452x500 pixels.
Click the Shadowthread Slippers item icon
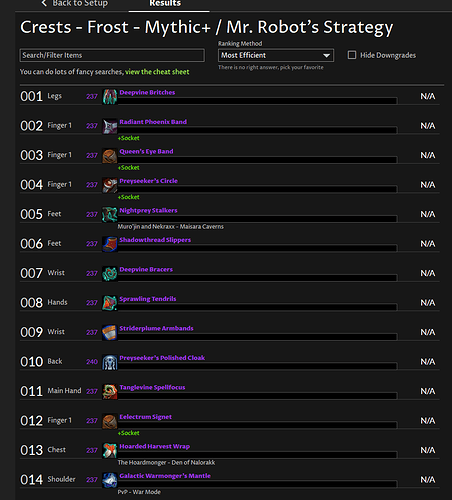110,244
